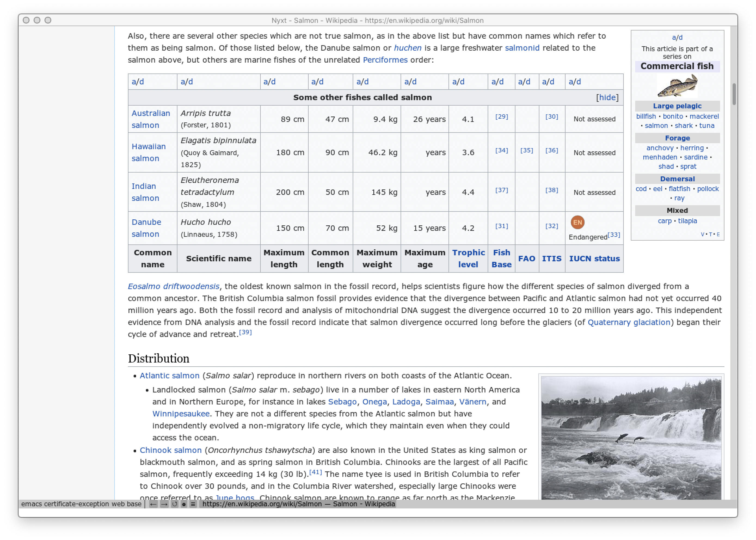The width and height of the screenshot is (756, 540).
Task: Follow citation [29] in Australian salmon row
Action: pos(501,116)
